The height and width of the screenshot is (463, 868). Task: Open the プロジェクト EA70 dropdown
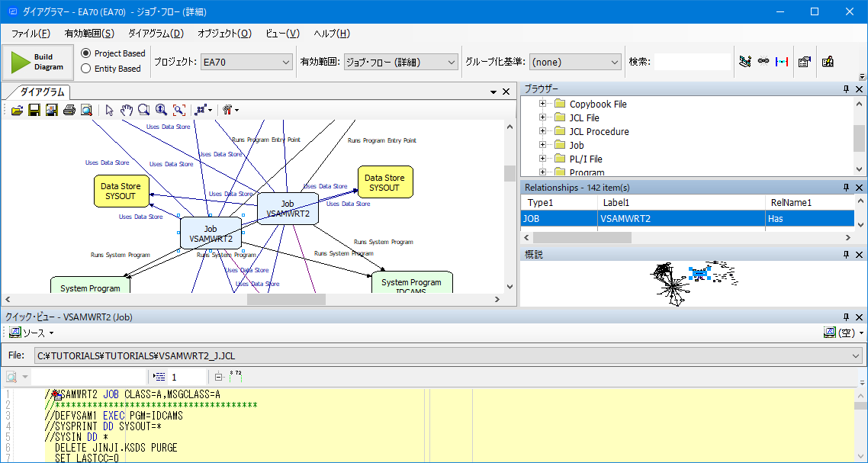coord(246,62)
